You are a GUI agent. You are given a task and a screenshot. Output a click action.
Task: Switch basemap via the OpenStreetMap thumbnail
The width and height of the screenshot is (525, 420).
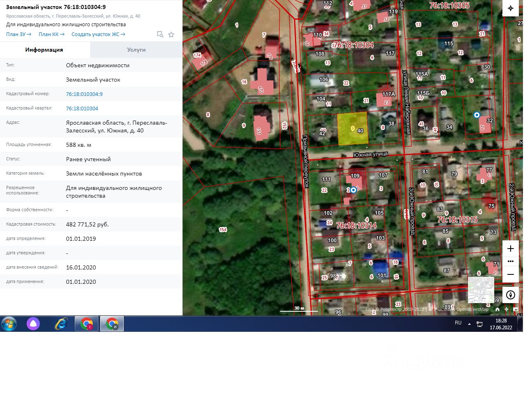coord(481,290)
